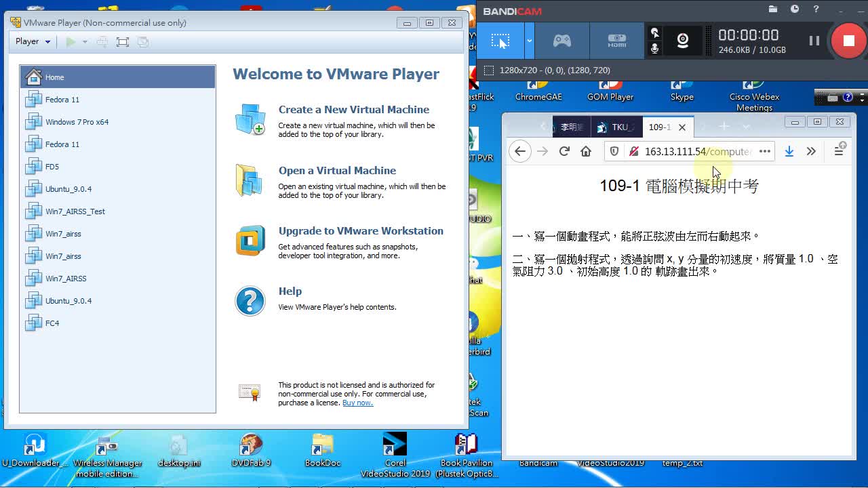Select Home in the VMware library
868x488 pixels.
coord(117,77)
